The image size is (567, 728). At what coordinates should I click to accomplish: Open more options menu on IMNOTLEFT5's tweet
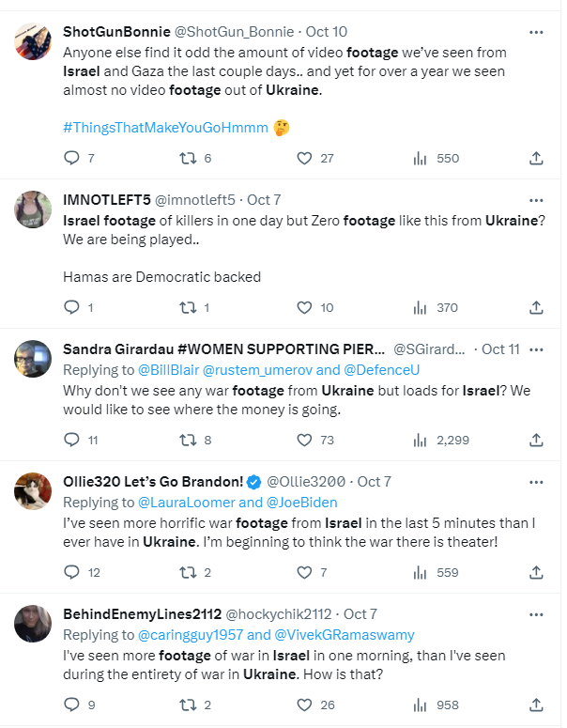coord(536,199)
